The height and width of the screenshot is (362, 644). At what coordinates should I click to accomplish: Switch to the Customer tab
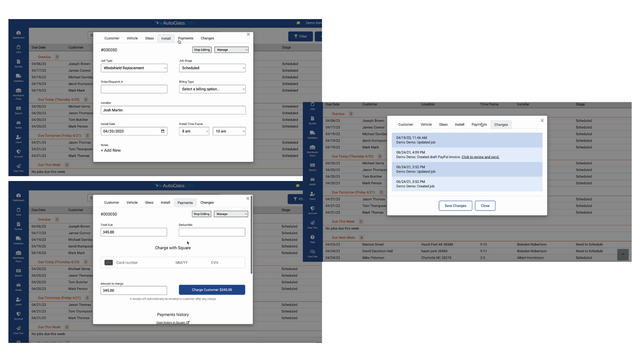click(112, 38)
